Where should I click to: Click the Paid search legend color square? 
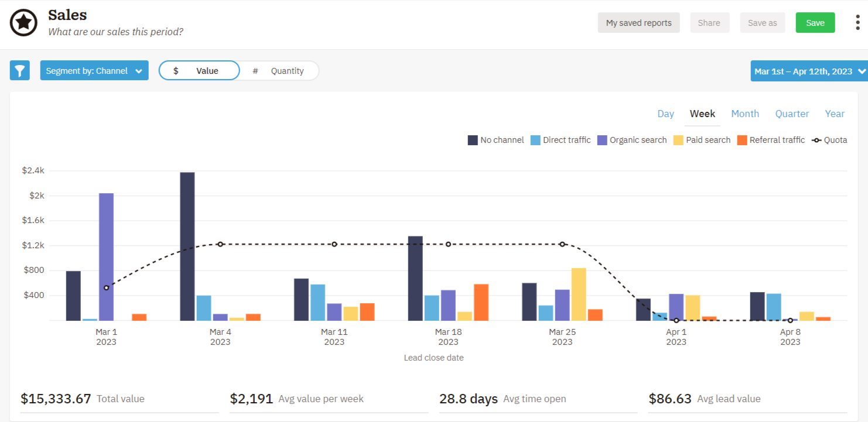coord(679,140)
